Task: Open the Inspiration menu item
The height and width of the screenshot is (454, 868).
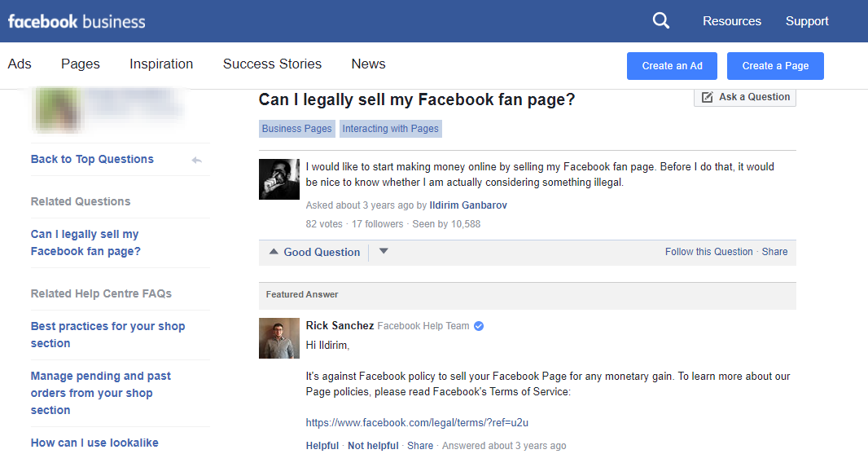Action: (161, 64)
